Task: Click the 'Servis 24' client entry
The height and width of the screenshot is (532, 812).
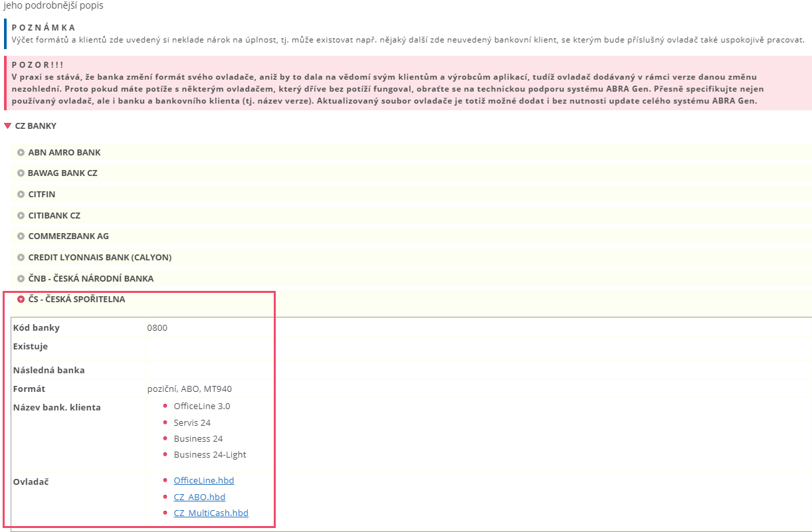Action: tap(192, 422)
